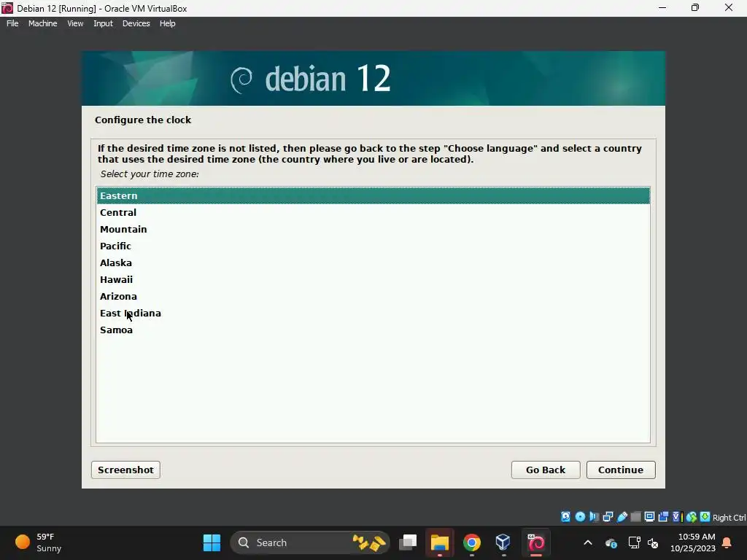
Task: Open the File menu
Action: [12, 23]
